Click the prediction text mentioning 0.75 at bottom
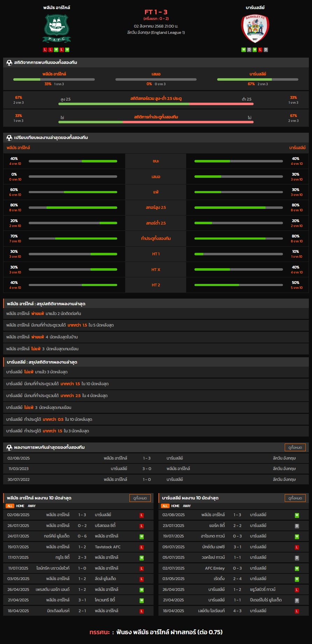The width and height of the screenshot is (312, 644). [x=156, y=632]
